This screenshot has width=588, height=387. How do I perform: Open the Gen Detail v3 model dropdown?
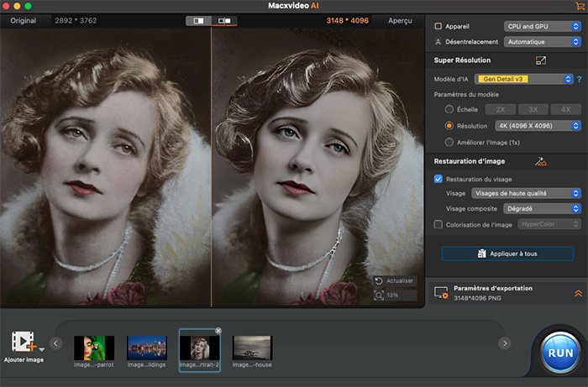coord(523,79)
